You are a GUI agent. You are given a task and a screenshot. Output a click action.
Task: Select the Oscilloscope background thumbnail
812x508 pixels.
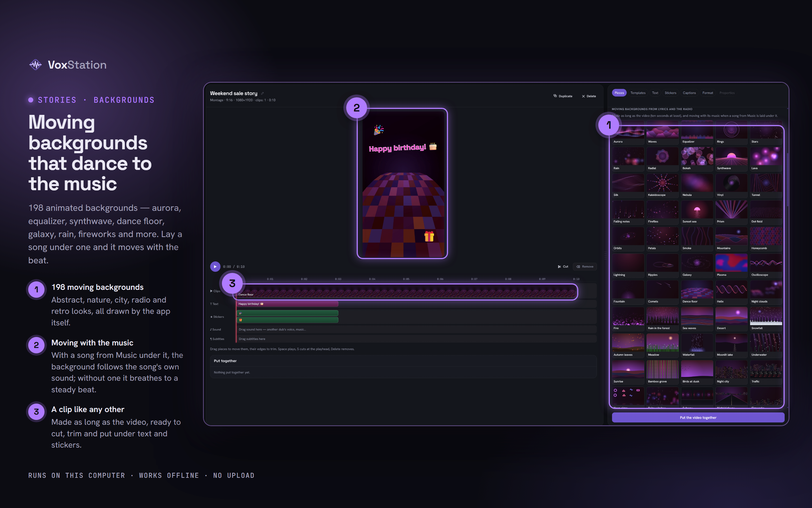pyautogui.click(x=766, y=265)
